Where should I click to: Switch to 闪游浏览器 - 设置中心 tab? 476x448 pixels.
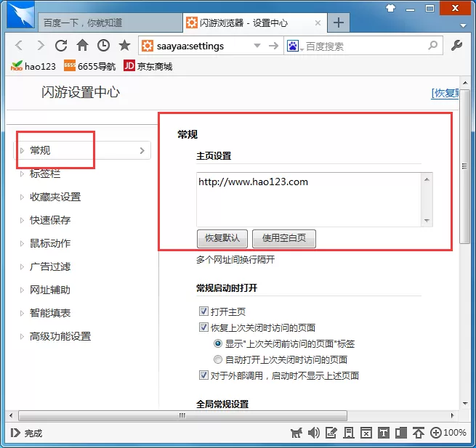tap(255, 23)
